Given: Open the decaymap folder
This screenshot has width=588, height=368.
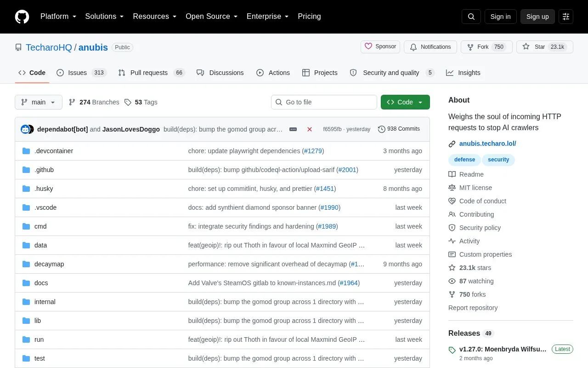Looking at the screenshot, I should pyautogui.click(x=49, y=264).
